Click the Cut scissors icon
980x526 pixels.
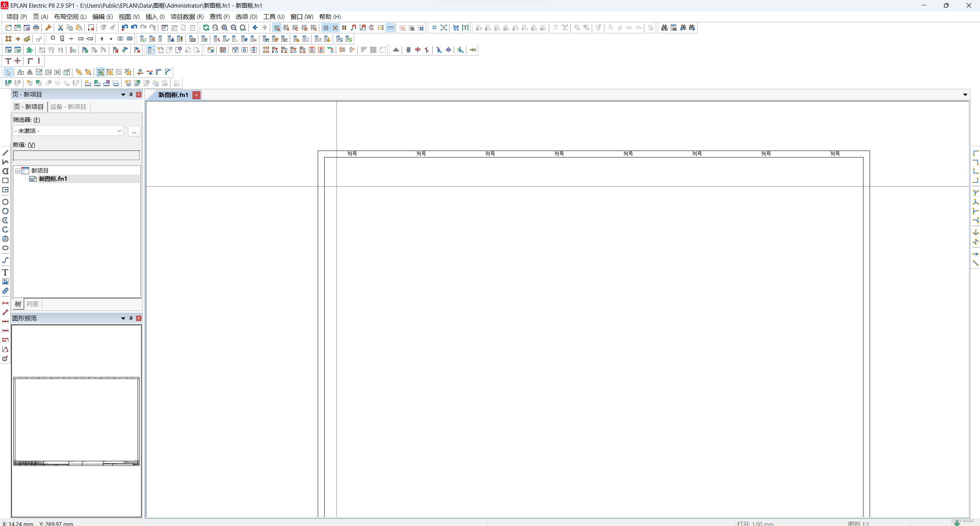click(60, 28)
